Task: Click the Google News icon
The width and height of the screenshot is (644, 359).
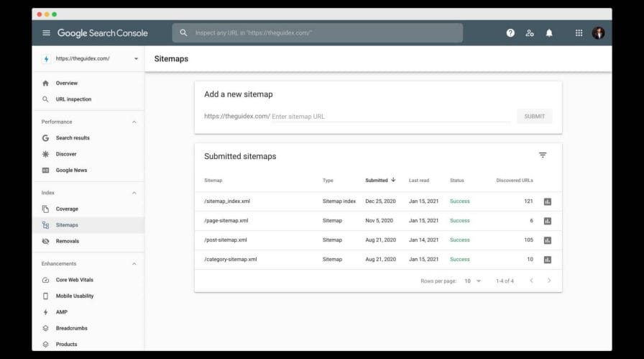Action: (x=45, y=171)
